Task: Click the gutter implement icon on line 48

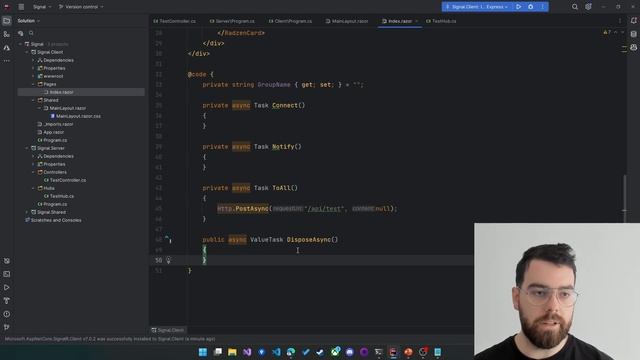Action: pyautogui.click(x=168, y=239)
